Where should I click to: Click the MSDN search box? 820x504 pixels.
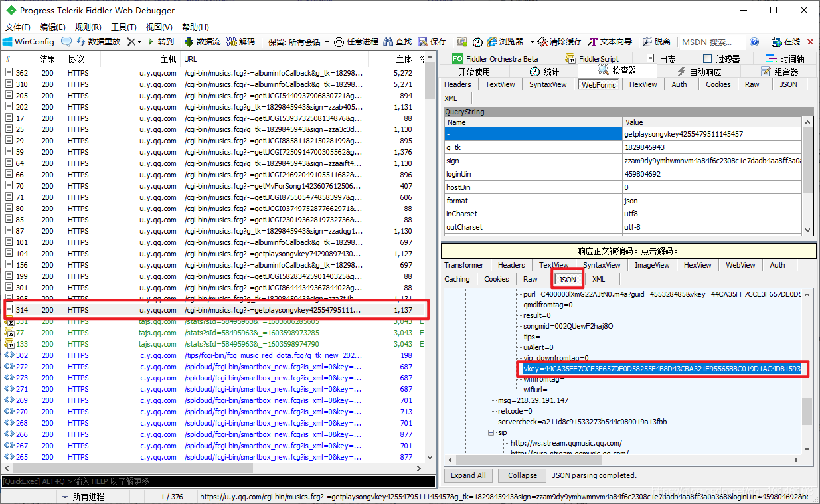point(710,41)
